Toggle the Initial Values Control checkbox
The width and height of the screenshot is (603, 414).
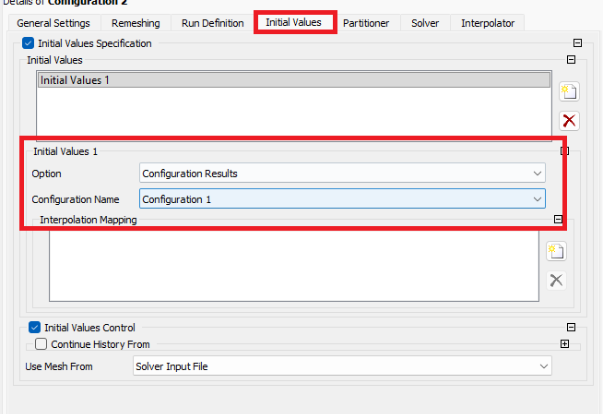(x=35, y=328)
